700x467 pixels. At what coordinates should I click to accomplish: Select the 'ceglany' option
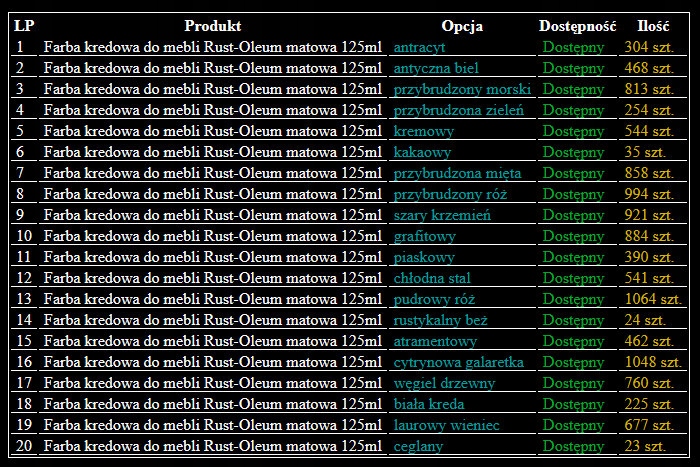tap(418, 446)
